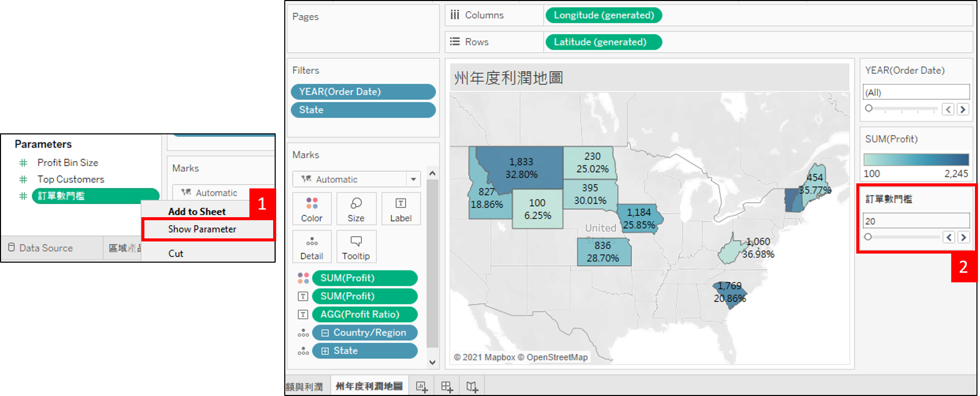Click the YEAR(Order Date) filter pill

[363, 92]
